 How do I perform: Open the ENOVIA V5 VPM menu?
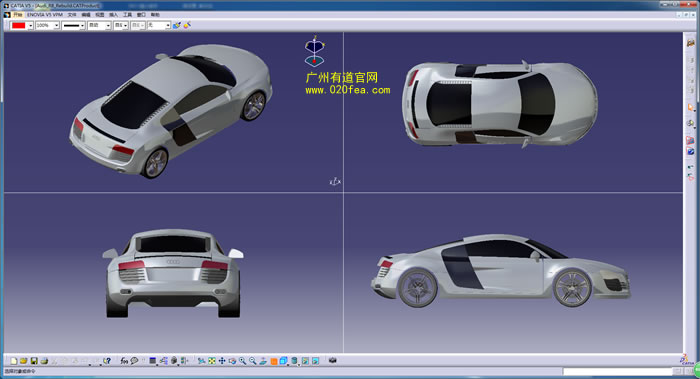pyautogui.click(x=45, y=15)
